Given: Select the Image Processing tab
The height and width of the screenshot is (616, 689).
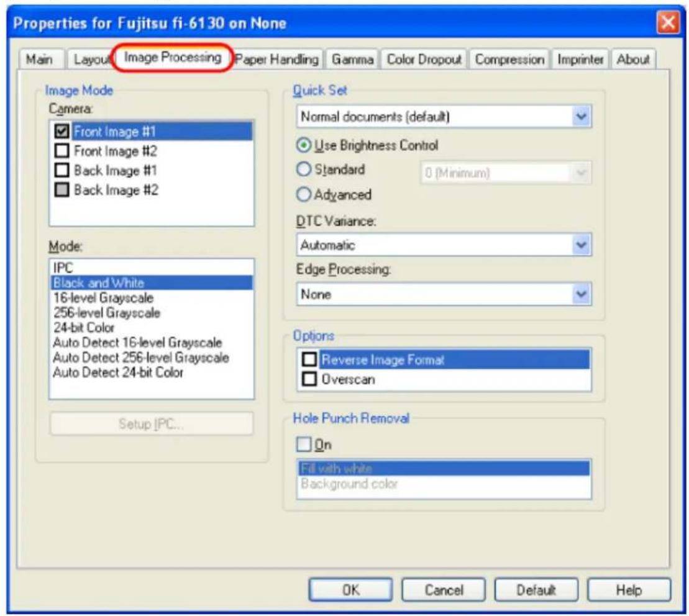Looking at the screenshot, I should (x=172, y=58).
